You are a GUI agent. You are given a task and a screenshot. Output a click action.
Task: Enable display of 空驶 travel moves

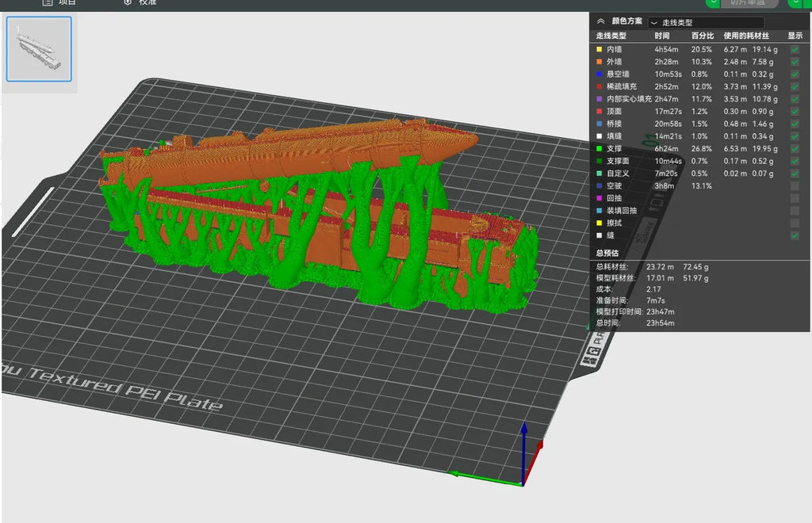coord(795,185)
